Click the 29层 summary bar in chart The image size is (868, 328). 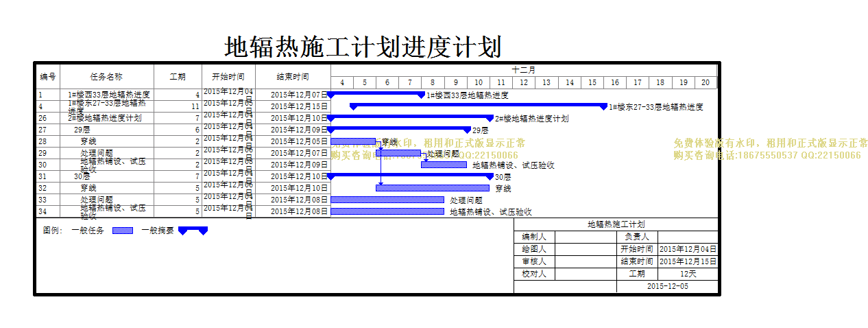399,129
